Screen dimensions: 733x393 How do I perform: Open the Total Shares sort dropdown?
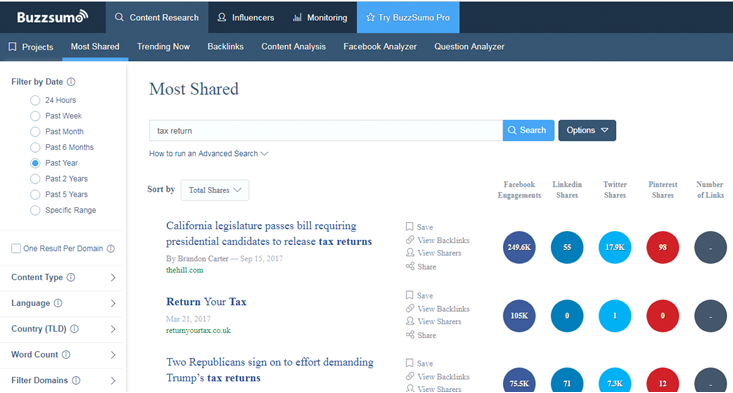[x=215, y=190]
